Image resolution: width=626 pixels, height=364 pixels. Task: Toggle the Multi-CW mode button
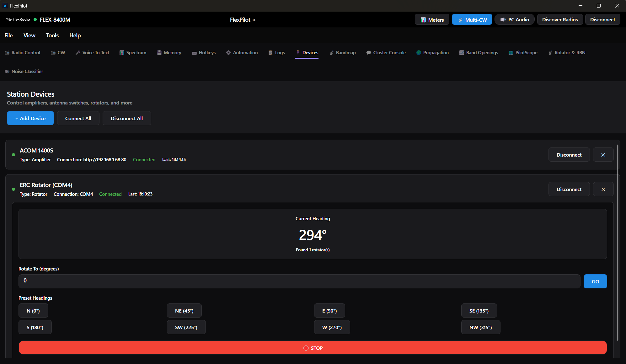coord(472,19)
